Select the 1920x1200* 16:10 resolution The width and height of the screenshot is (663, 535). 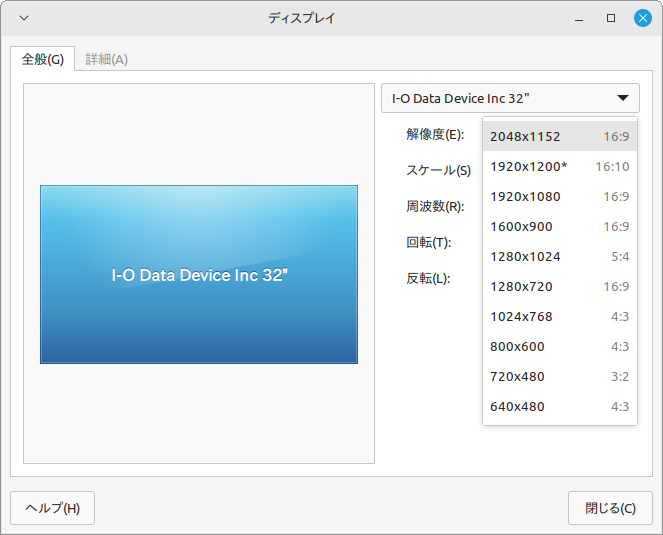pyautogui.click(x=559, y=166)
